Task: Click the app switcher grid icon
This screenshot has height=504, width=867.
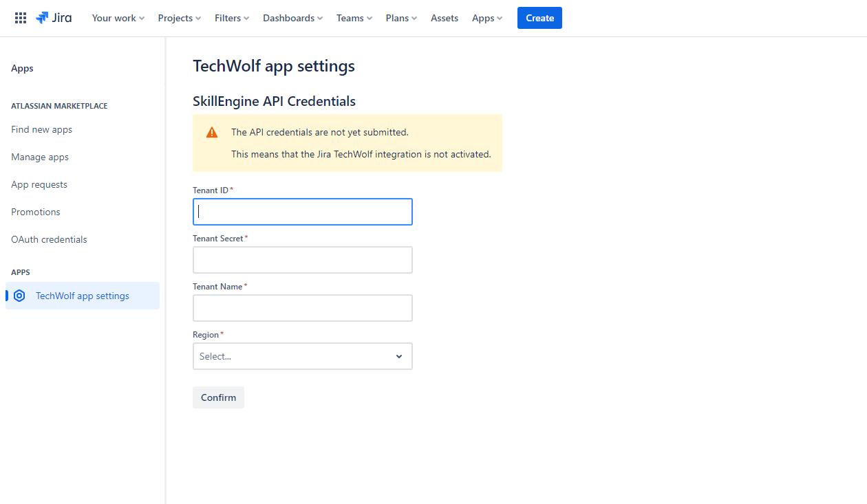Action: point(21,17)
